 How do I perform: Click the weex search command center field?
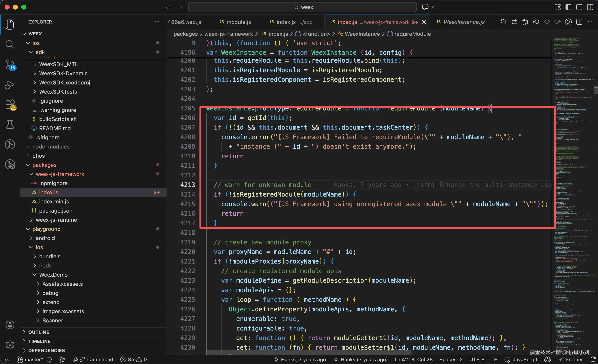[302, 7]
